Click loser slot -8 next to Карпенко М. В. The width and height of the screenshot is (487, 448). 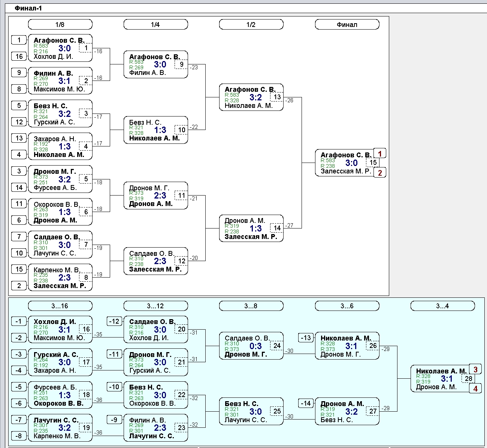click(19, 436)
